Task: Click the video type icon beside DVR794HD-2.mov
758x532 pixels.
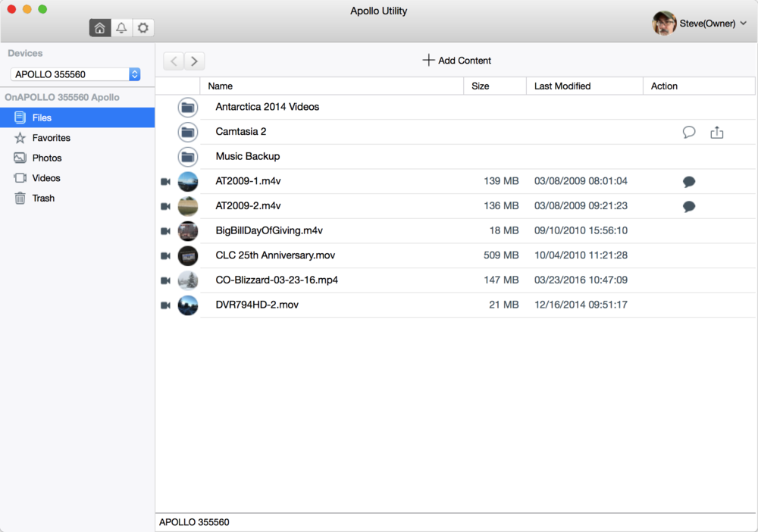Action: (165, 305)
